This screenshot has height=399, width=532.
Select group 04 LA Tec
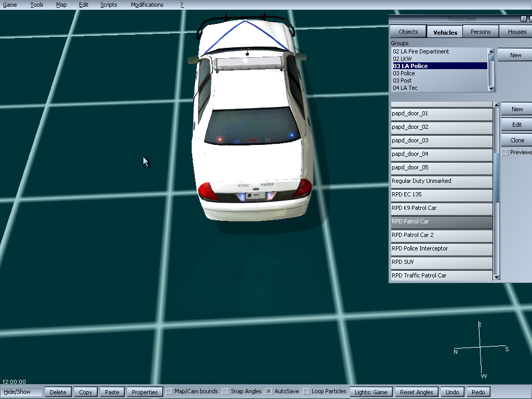[440, 88]
